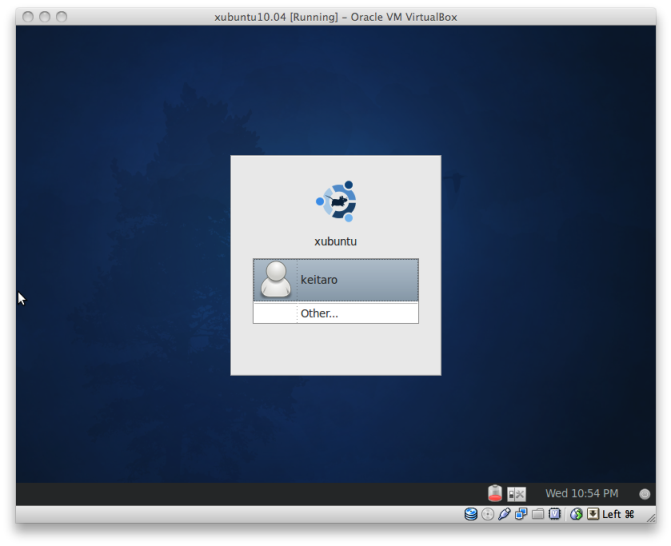
Task: Click the mouse integration globe icon
Action: [576, 514]
